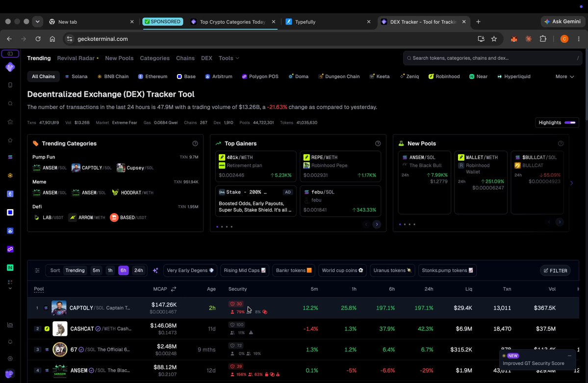Select the Solana chain filter

(76, 76)
